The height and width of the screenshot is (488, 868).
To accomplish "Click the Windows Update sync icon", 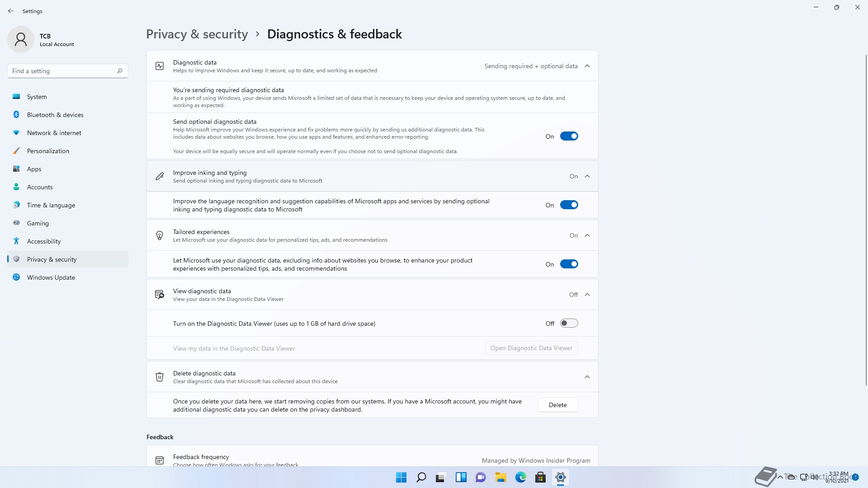I will click(x=16, y=277).
